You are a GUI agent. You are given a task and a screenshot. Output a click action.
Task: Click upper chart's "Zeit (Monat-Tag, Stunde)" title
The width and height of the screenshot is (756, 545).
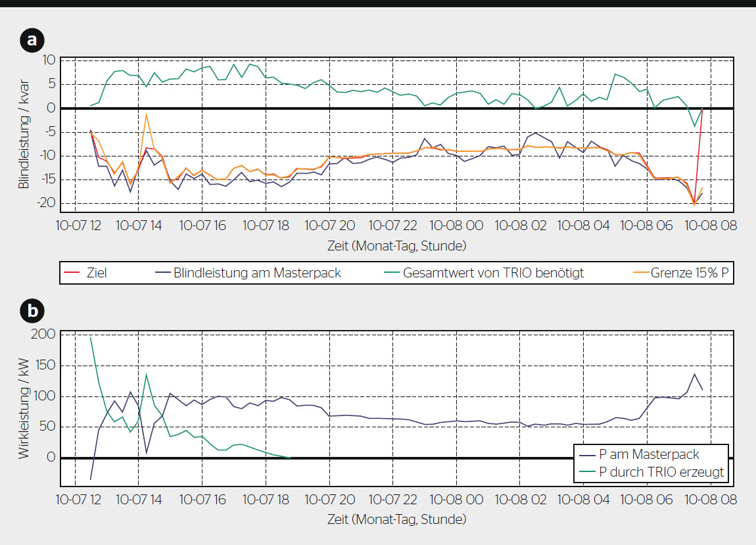tap(397, 247)
